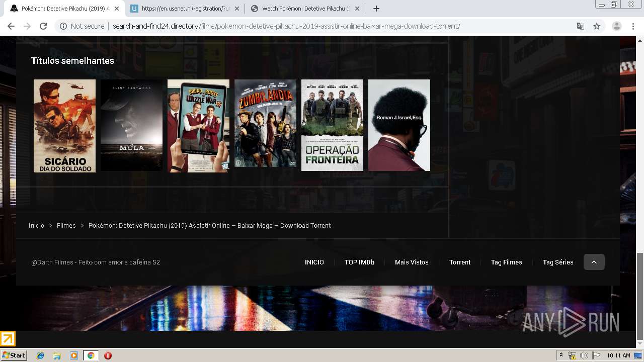Screen dimensions: 644x362
Task: Launch Internet Explorer from the taskbar
Action: [x=40, y=355]
